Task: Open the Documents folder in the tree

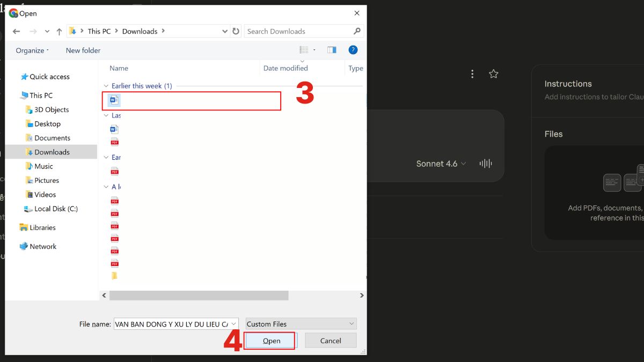Action: click(52, 138)
